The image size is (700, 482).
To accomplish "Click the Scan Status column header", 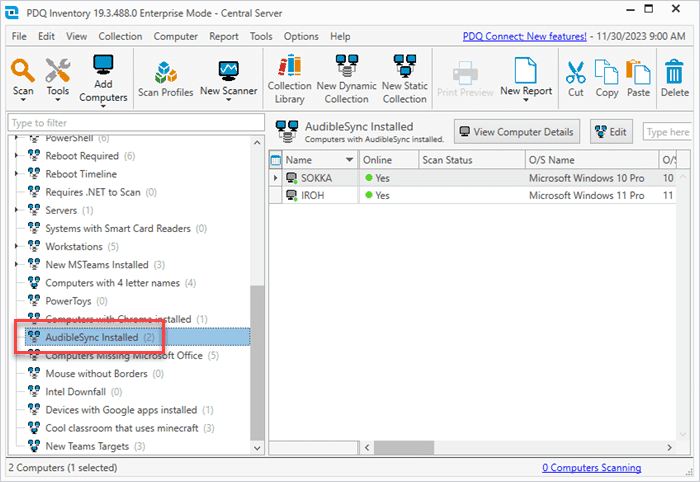I will tap(471, 160).
